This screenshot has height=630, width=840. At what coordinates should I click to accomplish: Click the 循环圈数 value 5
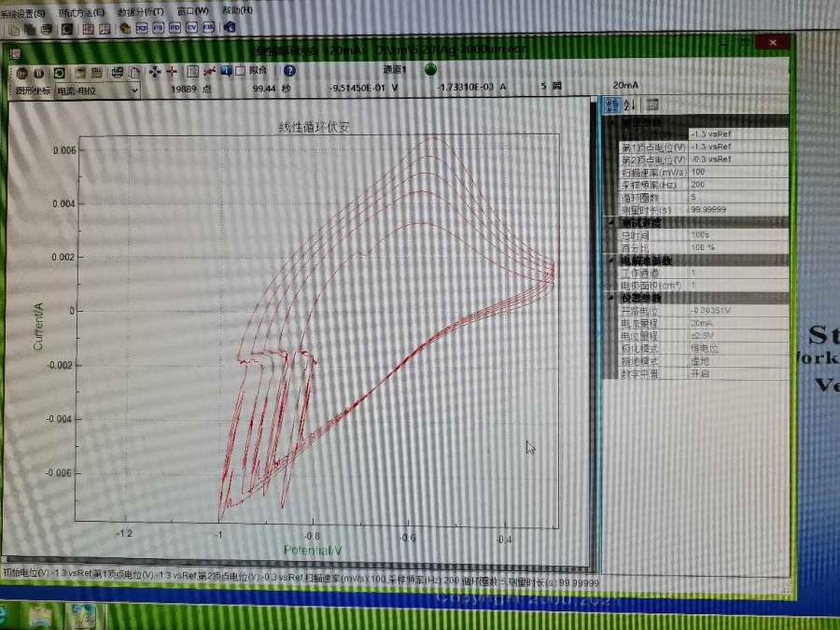[738, 197]
